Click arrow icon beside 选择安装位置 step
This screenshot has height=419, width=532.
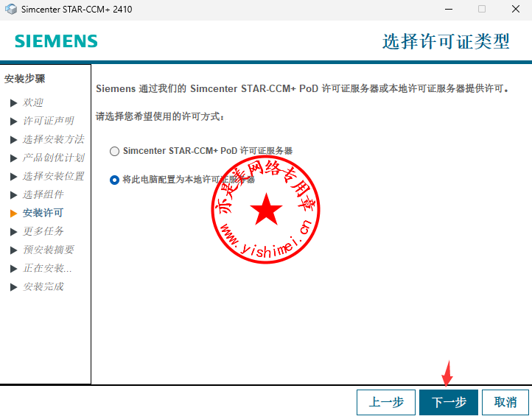tap(13, 176)
